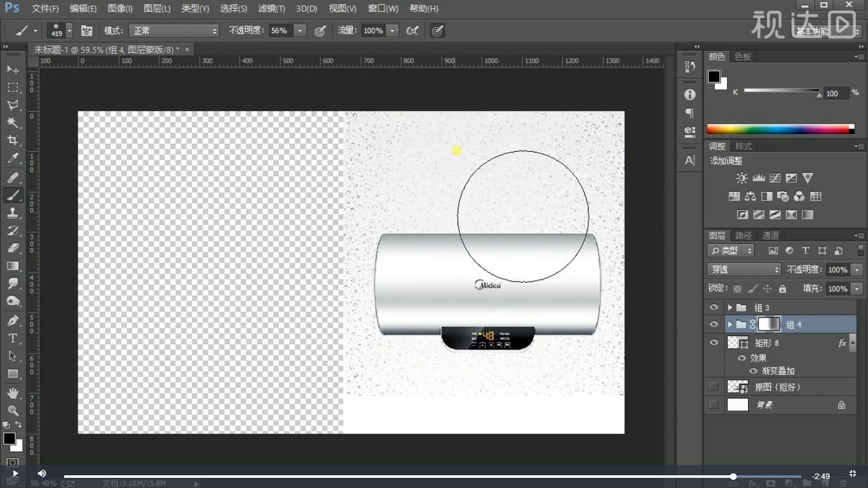Open the 流量 flow dropdown
This screenshot has width=868, height=488.
click(393, 30)
